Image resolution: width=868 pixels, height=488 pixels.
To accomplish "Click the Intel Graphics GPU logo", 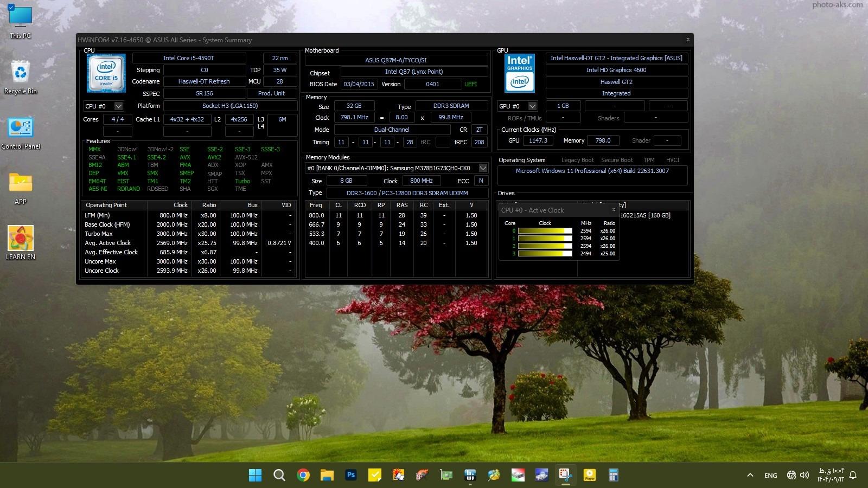I will pos(519,73).
